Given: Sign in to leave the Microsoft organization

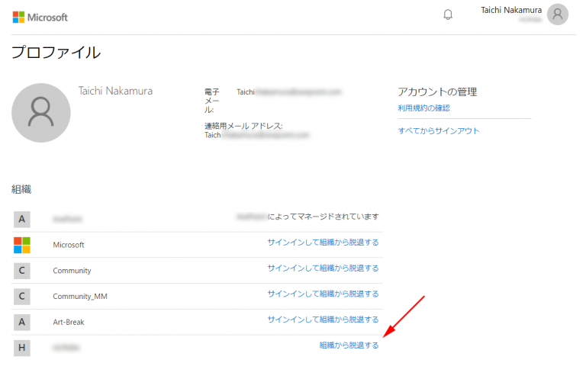Looking at the screenshot, I should (x=323, y=243).
